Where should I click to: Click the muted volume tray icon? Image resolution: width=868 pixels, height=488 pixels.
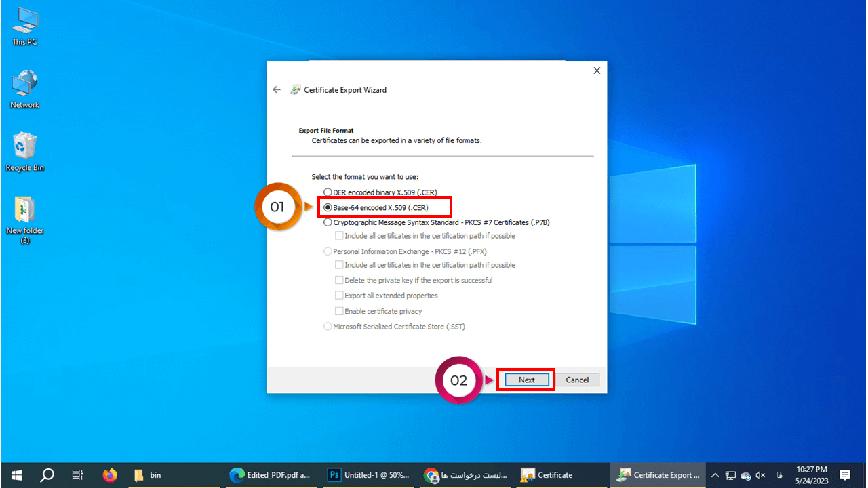(760, 474)
